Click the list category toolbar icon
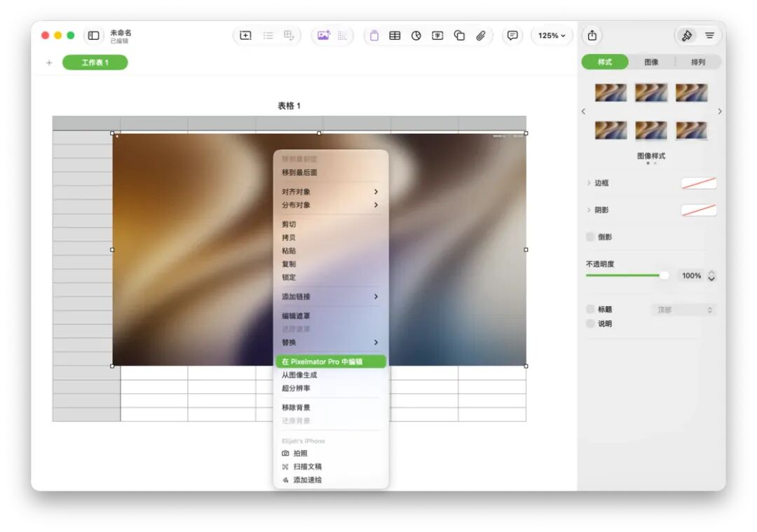 pos(268,35)
